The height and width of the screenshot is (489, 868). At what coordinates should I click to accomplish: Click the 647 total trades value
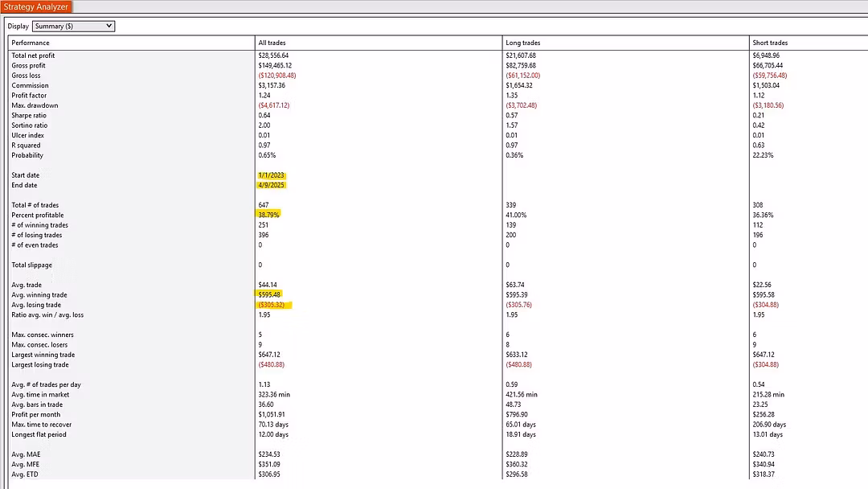point(264,205)
